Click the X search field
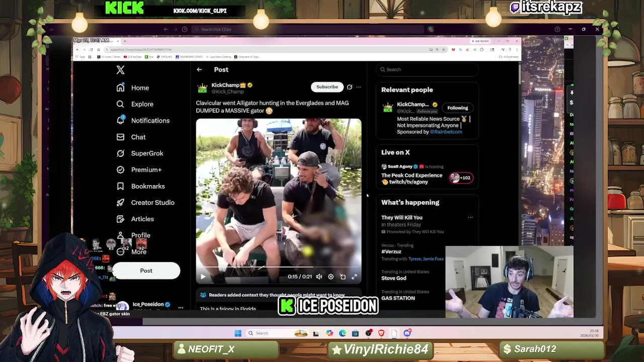This screenshot has height=362, width=644. coord(427,69)
